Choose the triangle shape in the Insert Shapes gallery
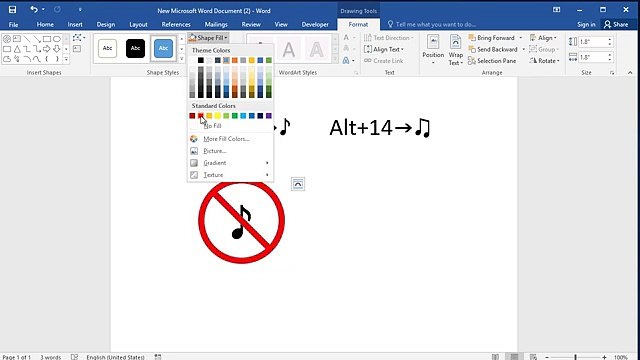The image size is (640, 360). (17, 49)
